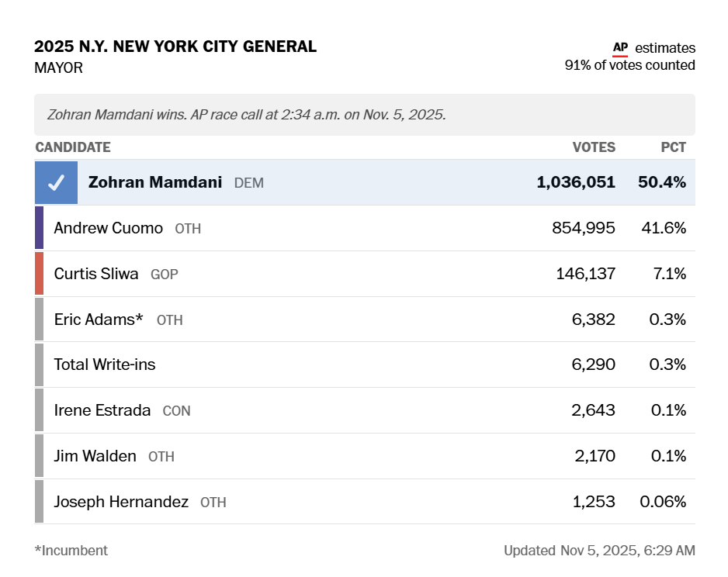The image size is (728, 577).
Task: Click the VOTES column header
Action: click(x=594, y=147)
